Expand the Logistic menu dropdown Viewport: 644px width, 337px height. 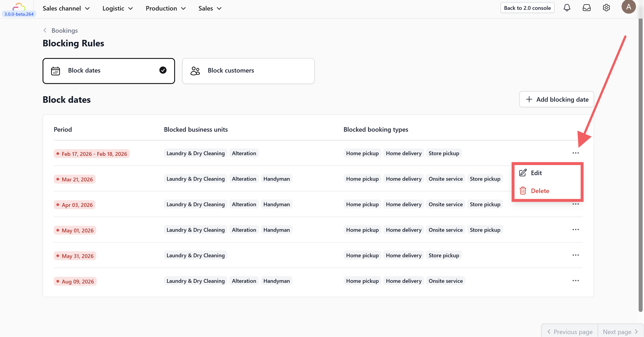click(118, 8)
